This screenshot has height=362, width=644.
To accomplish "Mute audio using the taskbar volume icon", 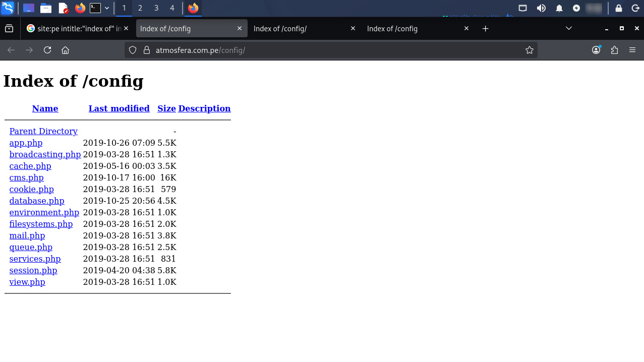I will 541,8.
